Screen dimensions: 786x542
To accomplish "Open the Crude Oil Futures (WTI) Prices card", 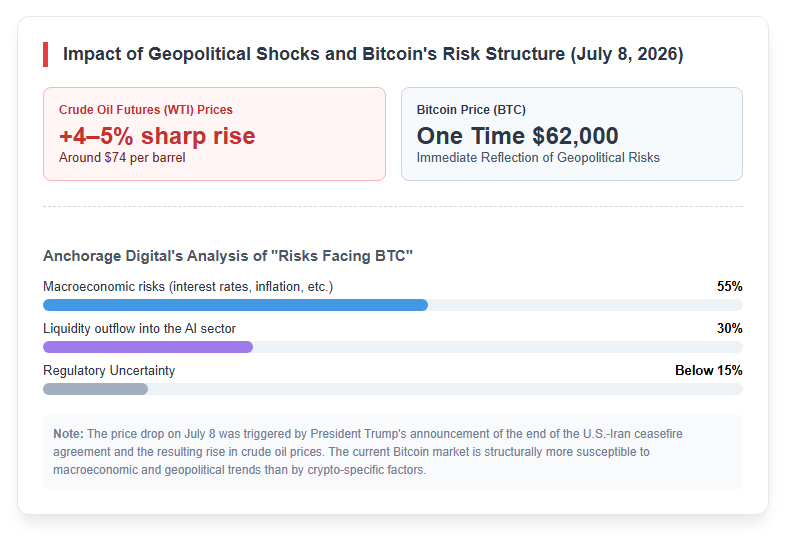I will pos(215,134).
